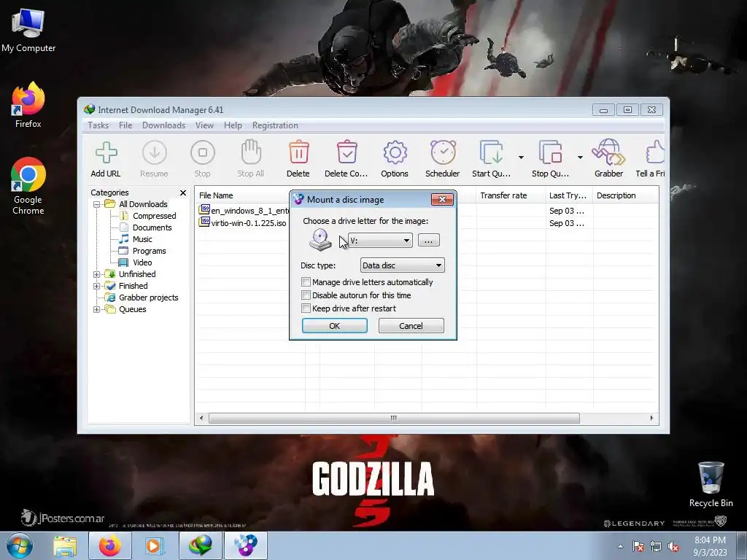The image size is (747, 560).
Task: Expand the Unfinished tree node
Action: coord(97,274)
